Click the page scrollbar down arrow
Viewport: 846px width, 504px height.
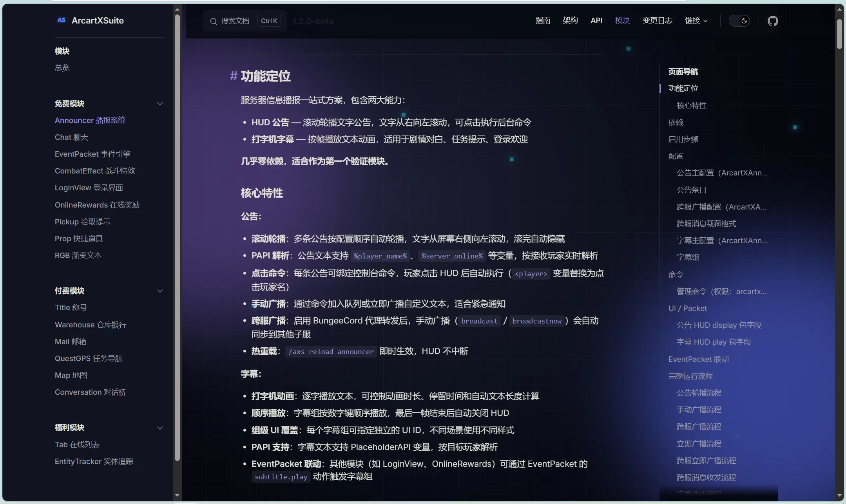pos(839,495)
